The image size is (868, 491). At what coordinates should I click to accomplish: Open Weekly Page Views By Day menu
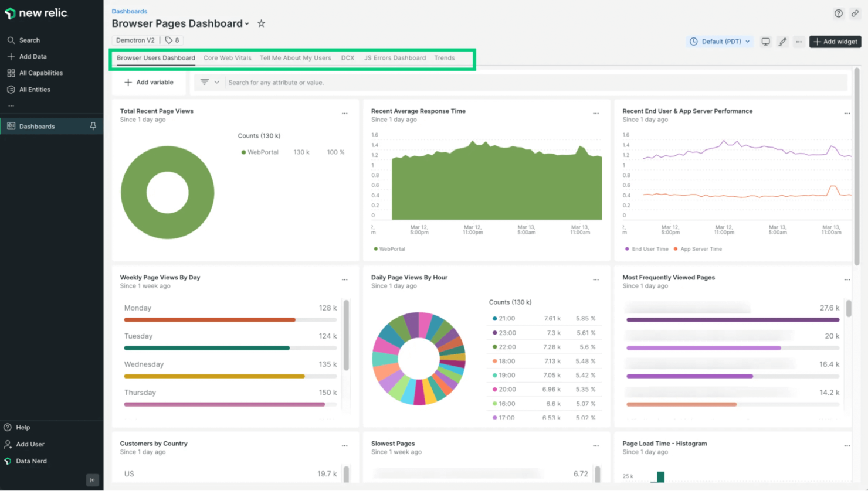[345, 280]
